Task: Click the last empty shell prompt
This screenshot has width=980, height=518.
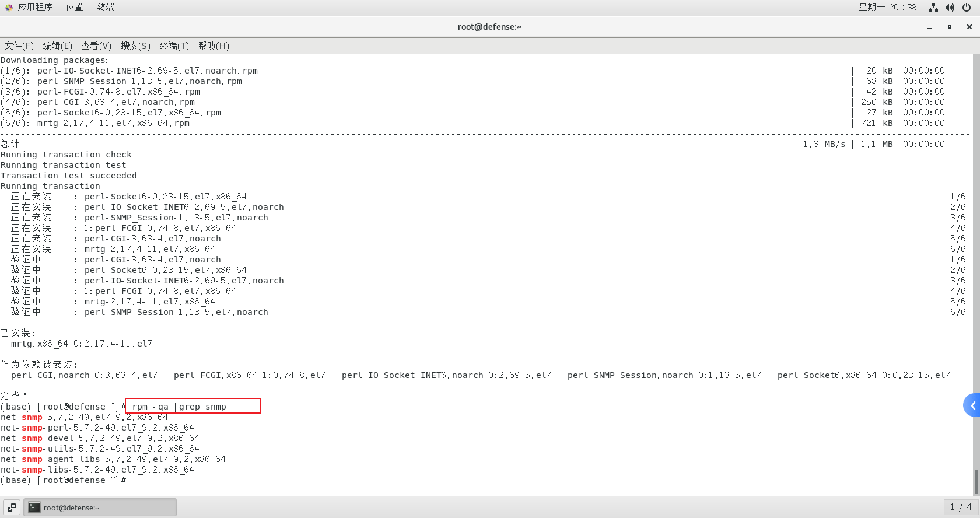Action: coord(64,480)
